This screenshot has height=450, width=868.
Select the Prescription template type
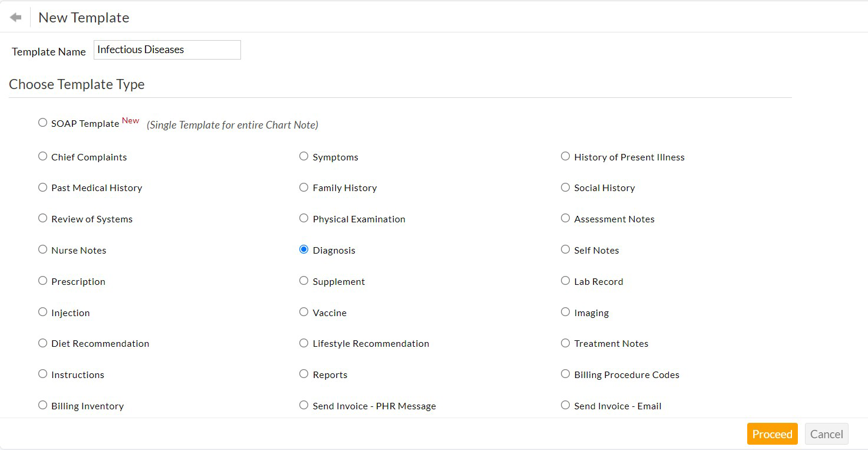(x=42, y=280)
